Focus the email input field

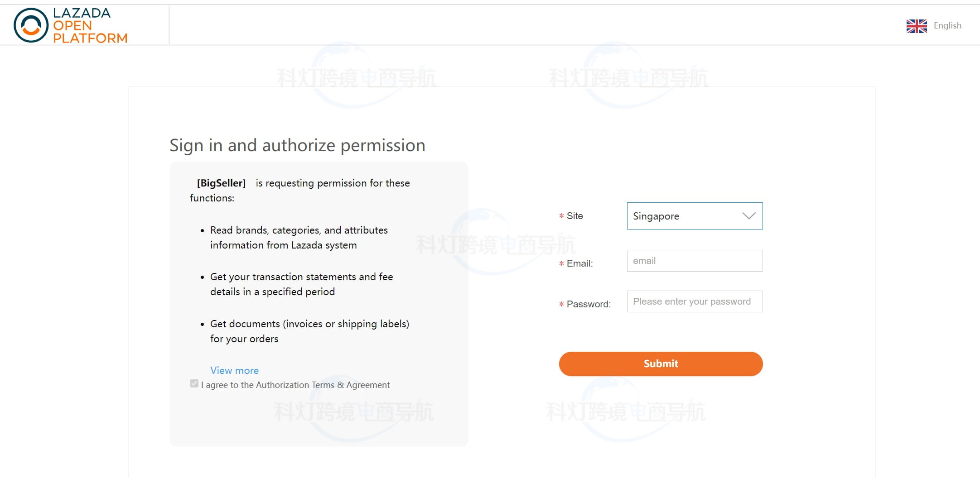click(694, 261)
